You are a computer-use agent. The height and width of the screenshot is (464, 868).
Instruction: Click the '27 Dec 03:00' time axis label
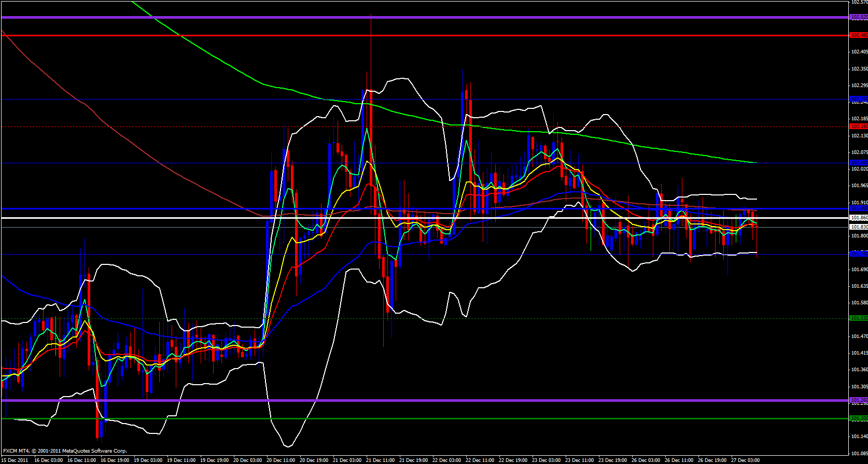click(745, 460)
